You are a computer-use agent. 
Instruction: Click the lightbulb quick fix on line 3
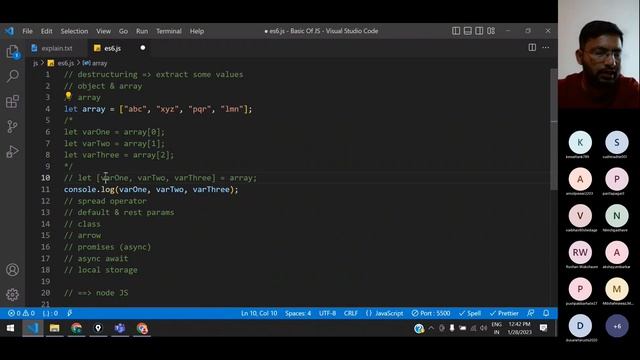[68, 96]
